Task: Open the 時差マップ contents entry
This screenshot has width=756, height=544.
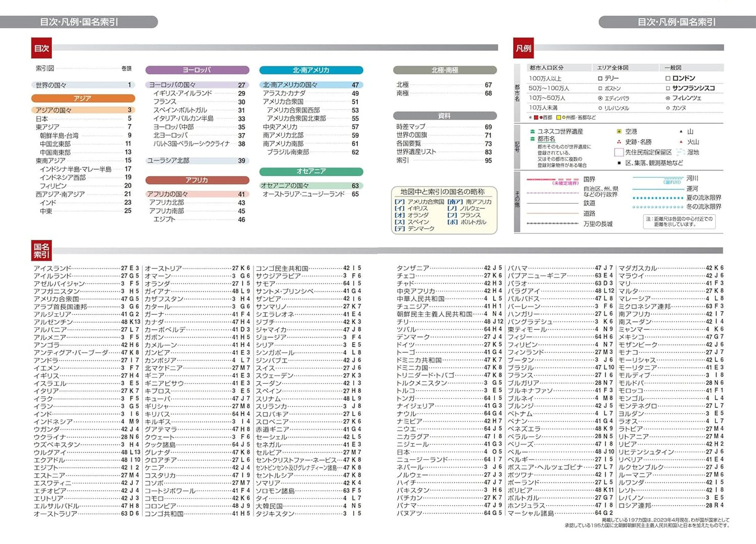Action: (411, 127)
